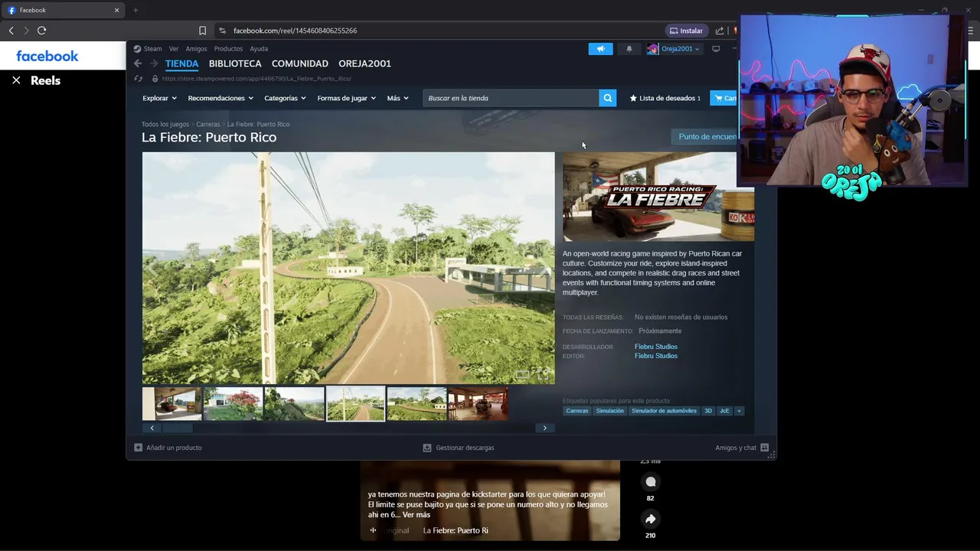
Task: Open the Formas de jugar dropdown
Action: pyautogui.click(x=347, y=98)
